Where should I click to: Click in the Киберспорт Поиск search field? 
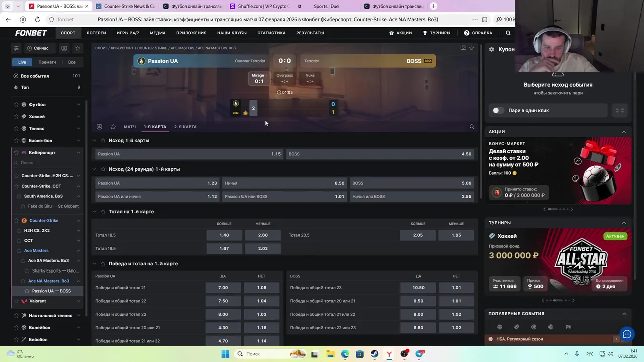point(48,163)
